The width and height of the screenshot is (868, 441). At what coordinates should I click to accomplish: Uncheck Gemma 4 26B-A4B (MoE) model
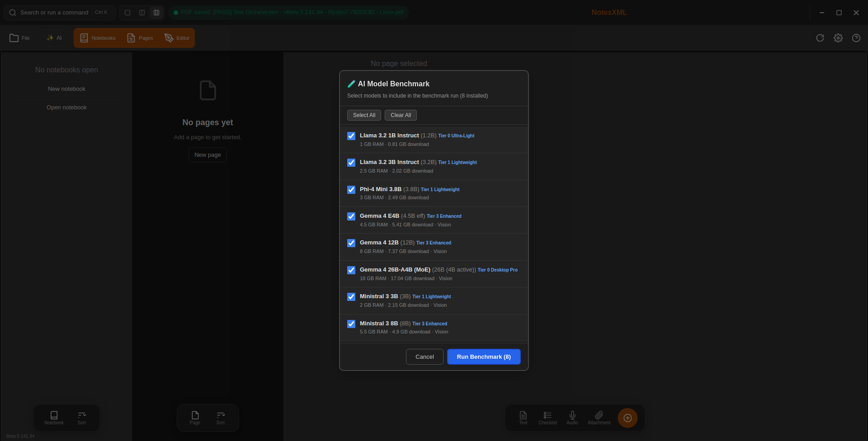coord(351,270)
